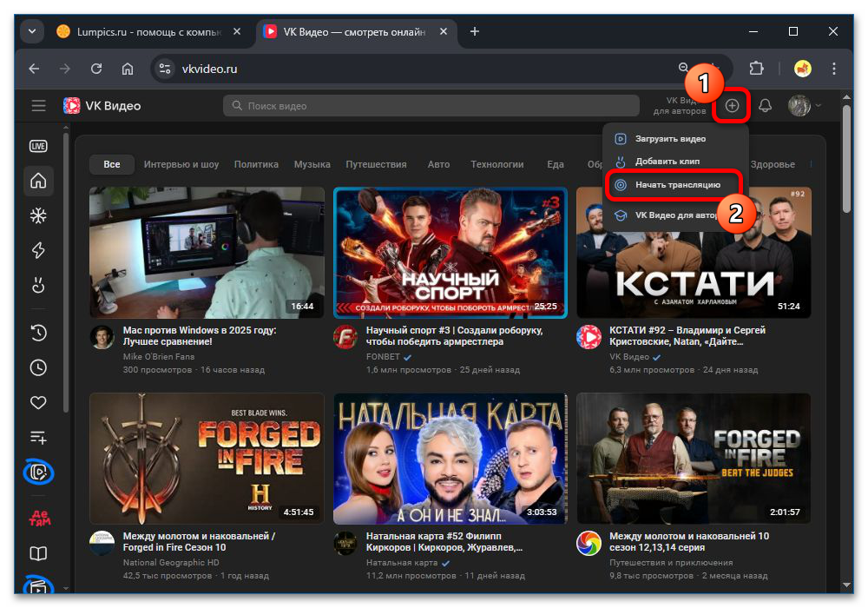Open Натальная карта video thumbnail

click(x=450, y=459)
